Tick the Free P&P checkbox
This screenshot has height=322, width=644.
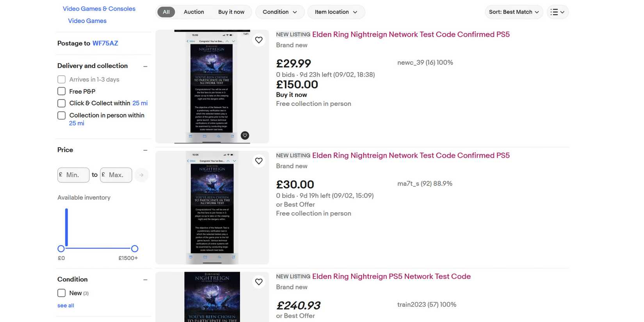pyautogui.click(x=61, y=91)
